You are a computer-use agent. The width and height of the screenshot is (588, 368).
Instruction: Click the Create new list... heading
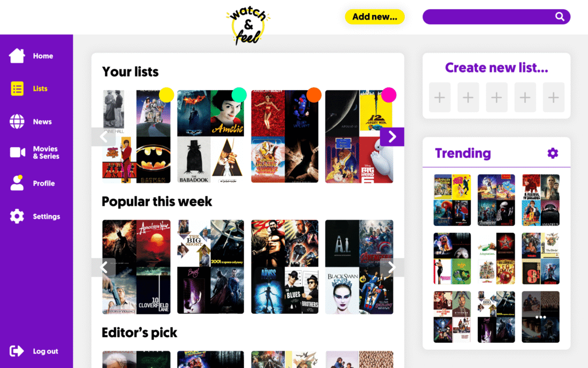click(497, 68)
